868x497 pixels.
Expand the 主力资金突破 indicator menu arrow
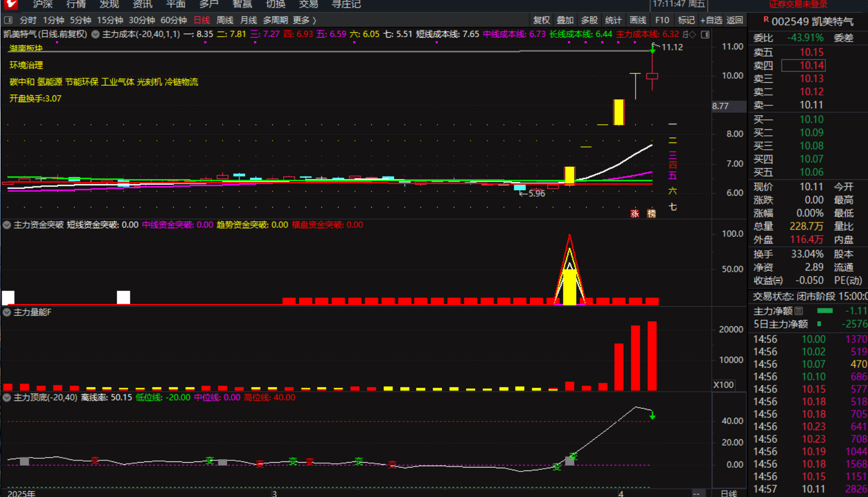(x=7, y=225)
